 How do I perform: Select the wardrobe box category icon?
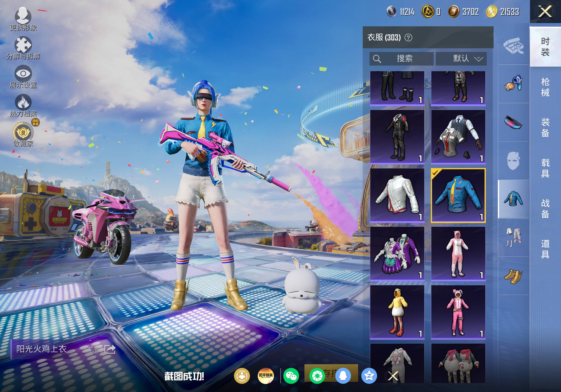pos(513,45)
